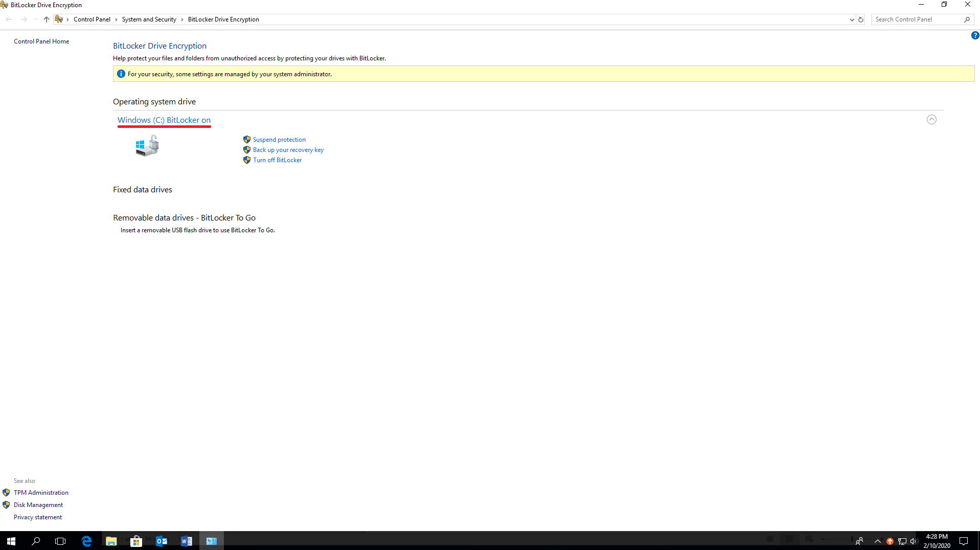Click the shield icon beside Back up your recovery key

247,149
